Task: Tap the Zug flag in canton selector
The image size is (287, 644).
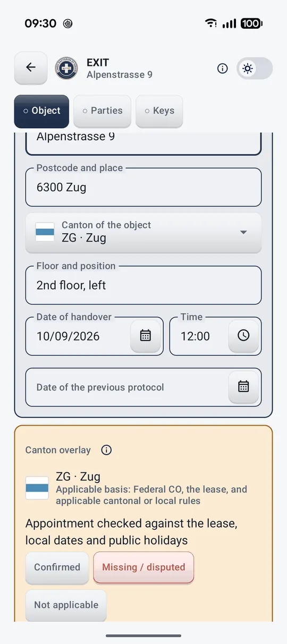Action: [45, 232]
